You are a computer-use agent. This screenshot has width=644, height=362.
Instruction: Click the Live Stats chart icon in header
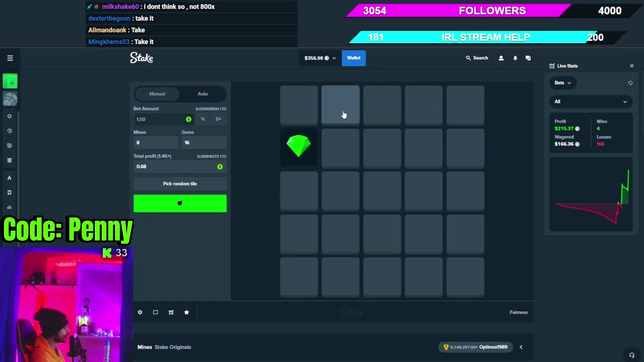(x=552, y=66)
